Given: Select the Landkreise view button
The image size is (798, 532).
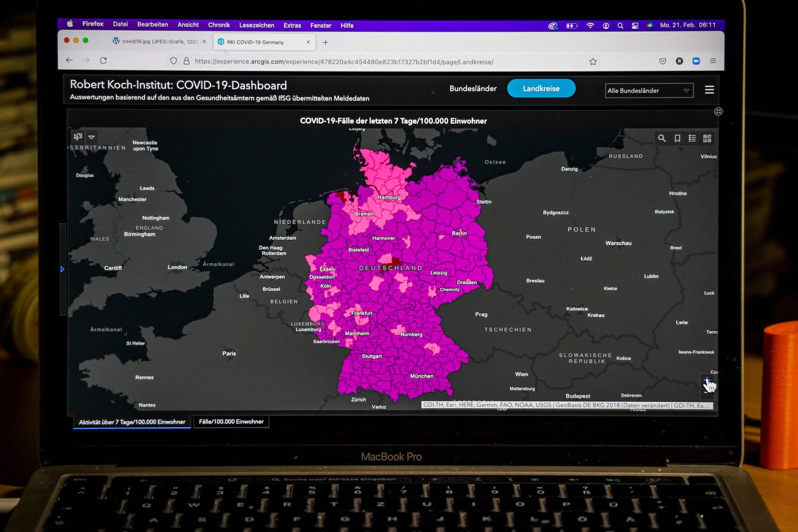Looking at the screenshot, I should tap(541, 88).
